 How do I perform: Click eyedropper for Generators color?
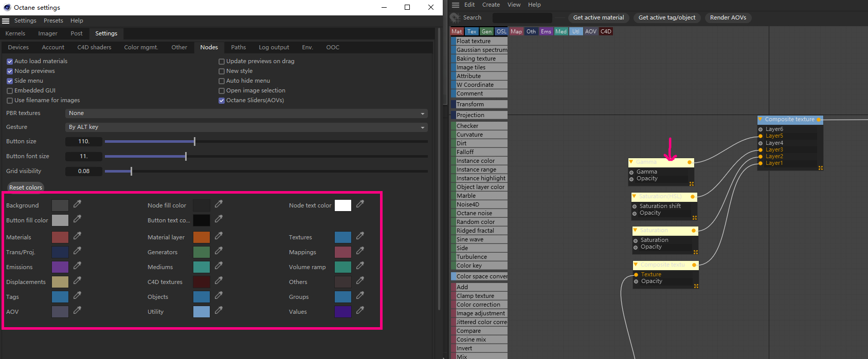[x=219, y=251]
